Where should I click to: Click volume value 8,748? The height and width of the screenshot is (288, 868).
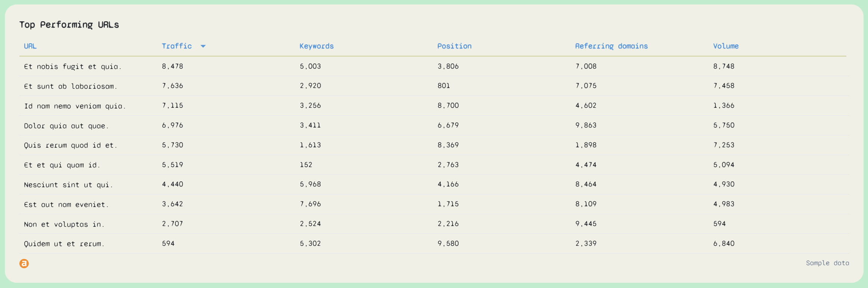(724, 66)
